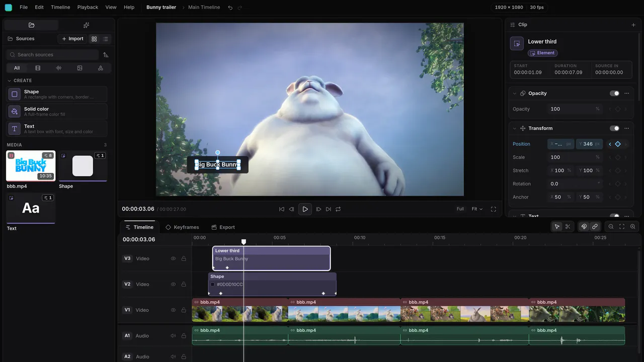Enter fullscreen preview mode
This screenshot has width=644, height=362.
pyautogui.click(x=493, y=209)
